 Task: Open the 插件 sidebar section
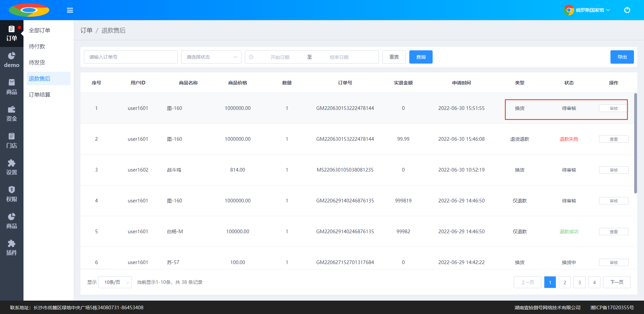point(12,248)
